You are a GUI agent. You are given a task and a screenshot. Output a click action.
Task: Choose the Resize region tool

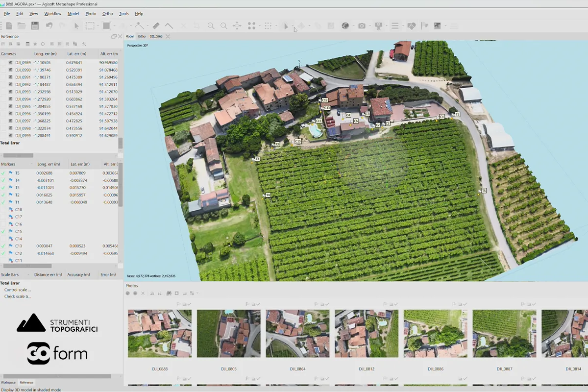(x=106, y=25)
